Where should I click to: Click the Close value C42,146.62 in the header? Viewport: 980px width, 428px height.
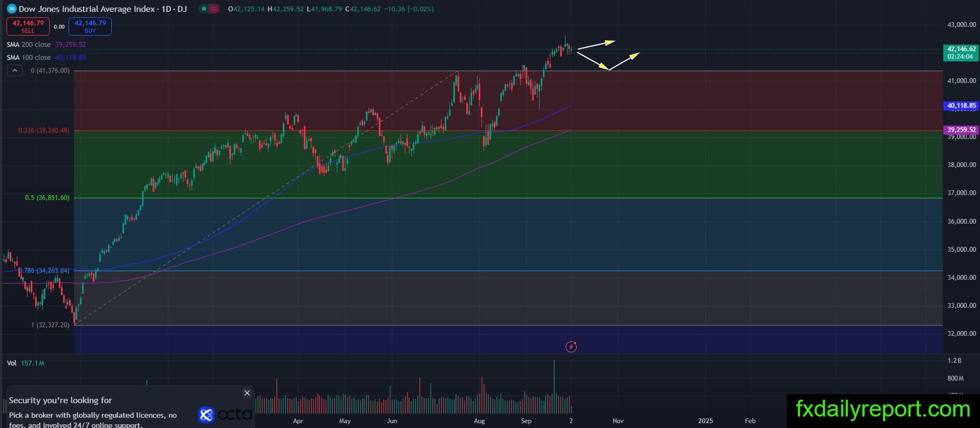pos(363,9)
